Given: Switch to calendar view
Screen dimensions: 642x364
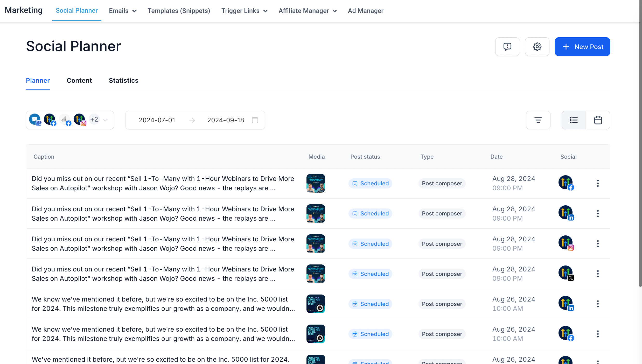Looking at the screenshot, I should [598, 120].
